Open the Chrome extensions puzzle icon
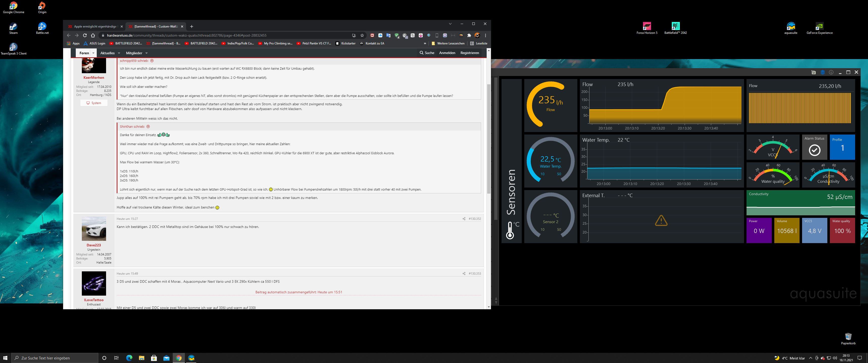This screenshot has height=363, width=868. tap(469, 35)
